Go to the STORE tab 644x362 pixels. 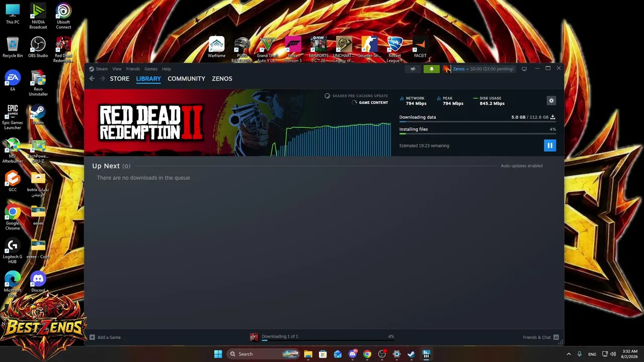click(120, 78)
